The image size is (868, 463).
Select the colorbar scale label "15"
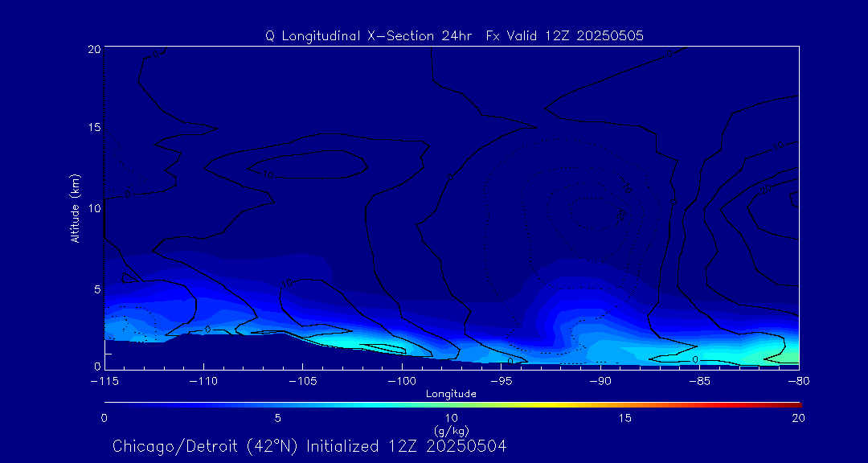(x=625, y=418)
